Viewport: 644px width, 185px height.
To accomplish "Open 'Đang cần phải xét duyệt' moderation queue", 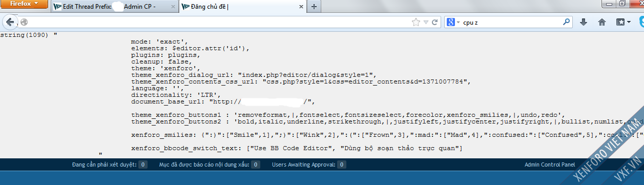I will click(110, 165).
